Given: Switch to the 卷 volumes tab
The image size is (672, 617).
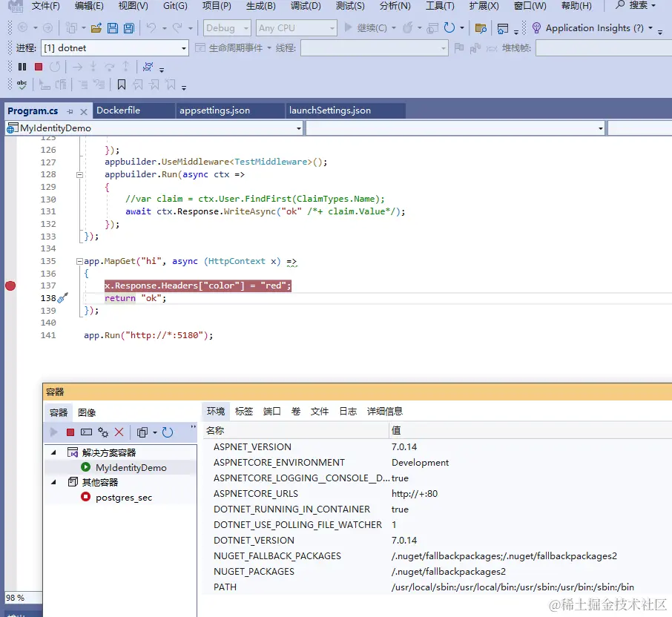Looking at the screenshot, I should pyautogui.click(x=296, y=412).
